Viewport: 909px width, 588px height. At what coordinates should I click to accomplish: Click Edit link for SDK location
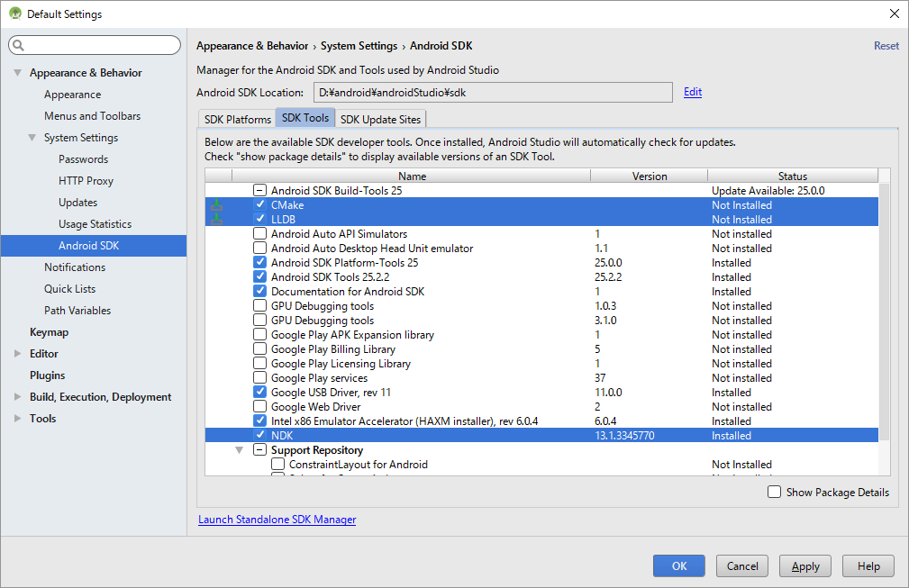click(693, 92)
